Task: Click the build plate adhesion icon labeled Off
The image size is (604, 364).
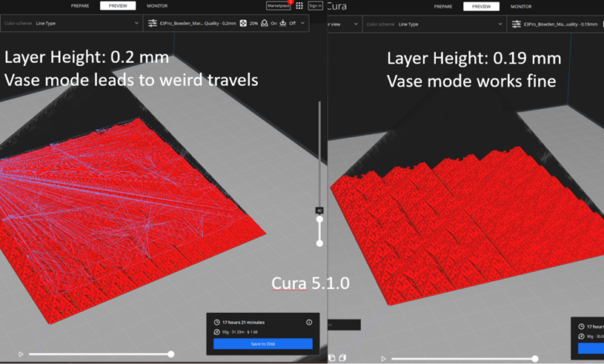Action: [283, 23]
